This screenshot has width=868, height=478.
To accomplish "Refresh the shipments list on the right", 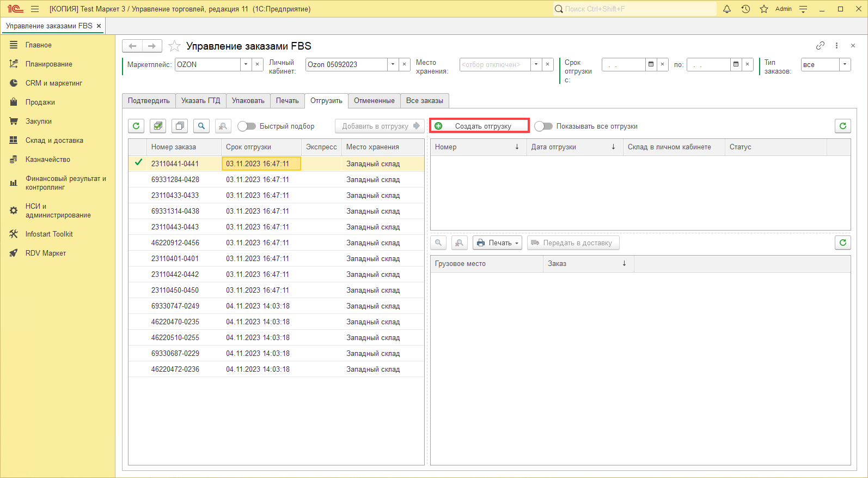I will coord(842,126).
